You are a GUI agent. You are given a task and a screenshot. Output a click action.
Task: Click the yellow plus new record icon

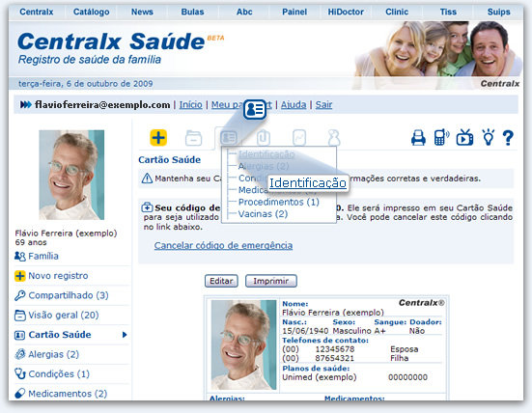click(x=158, y=138)
